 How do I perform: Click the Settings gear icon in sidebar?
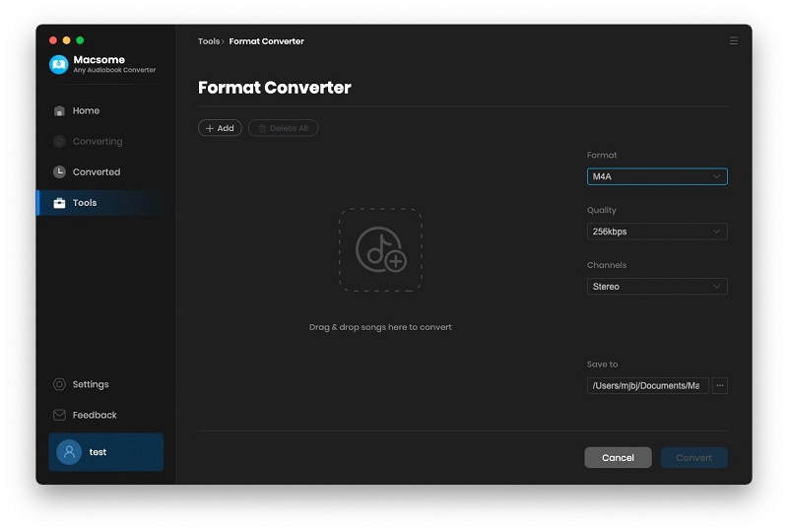(x=59, y=384)
